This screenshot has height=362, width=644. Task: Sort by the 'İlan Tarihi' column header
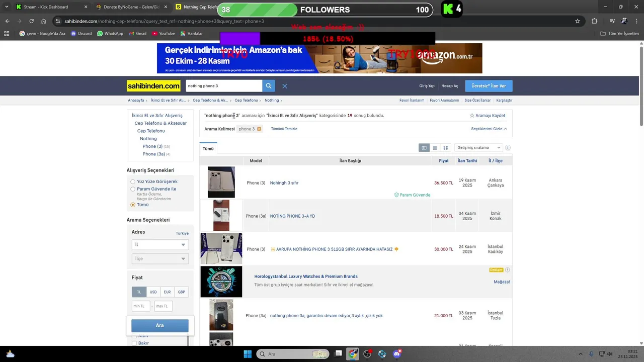pyautogui.click(x=467, y=161)
